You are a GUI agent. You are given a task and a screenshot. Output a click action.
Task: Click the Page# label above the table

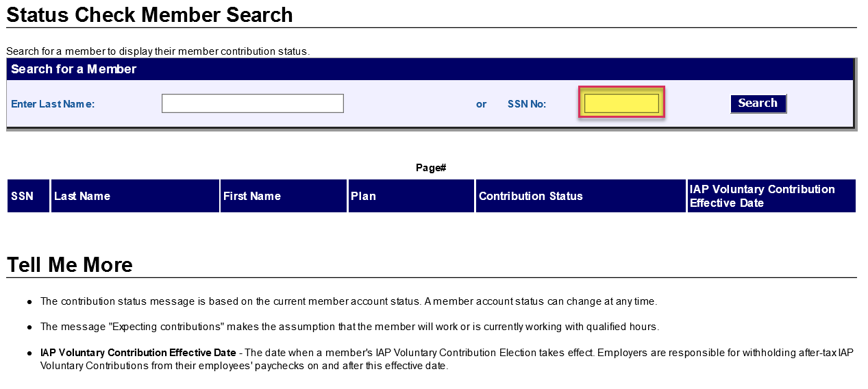tap(431, 168)
